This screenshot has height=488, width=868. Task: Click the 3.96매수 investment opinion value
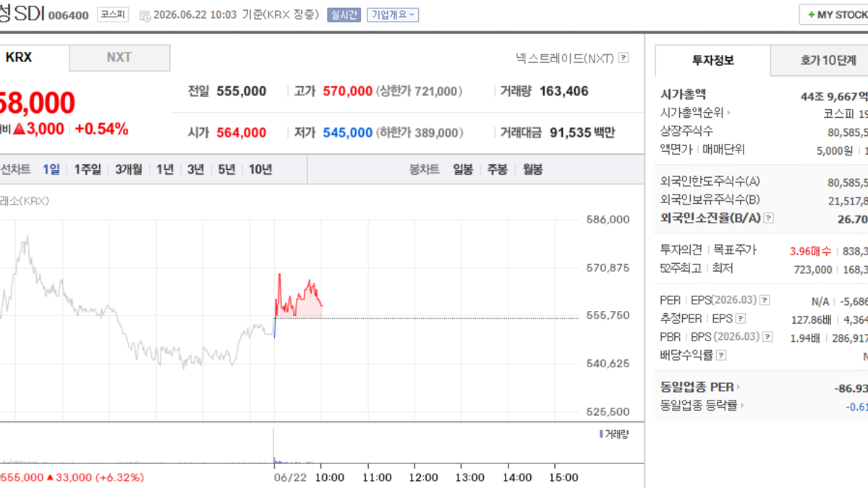click(810, 251)
